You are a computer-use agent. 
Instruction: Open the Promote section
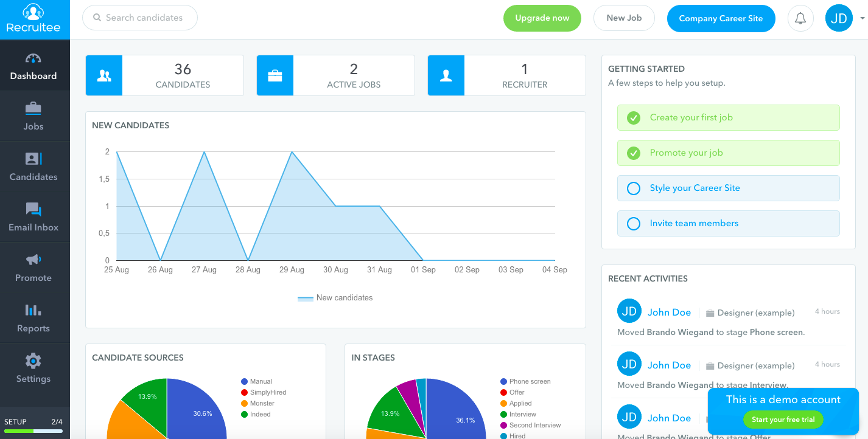click(x=35, y=268)
